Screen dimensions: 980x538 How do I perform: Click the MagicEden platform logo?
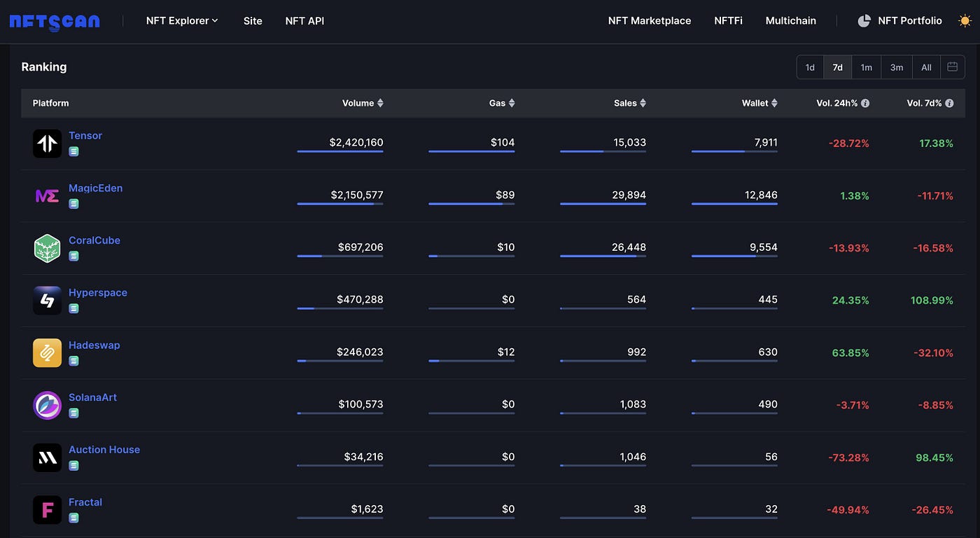click(47, 195)
